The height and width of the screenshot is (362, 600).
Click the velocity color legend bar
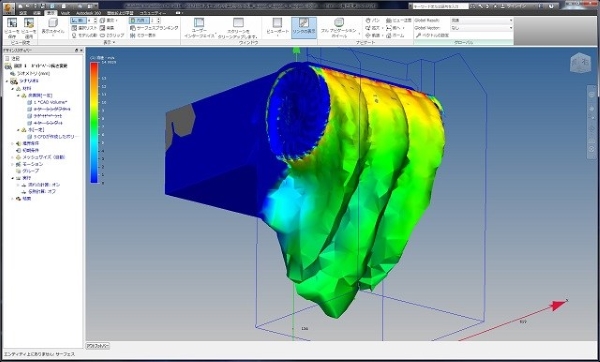click(x=94, y=122)
